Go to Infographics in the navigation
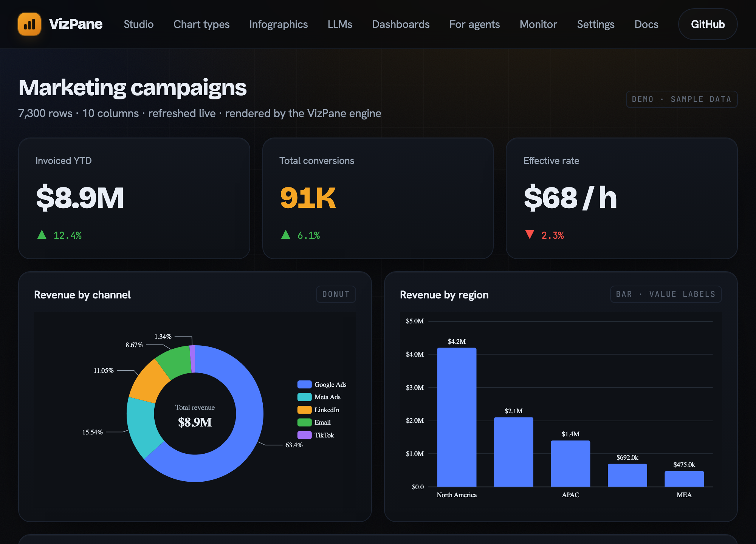The width and height of the screenshot is (756, 544). pos(279,24)
